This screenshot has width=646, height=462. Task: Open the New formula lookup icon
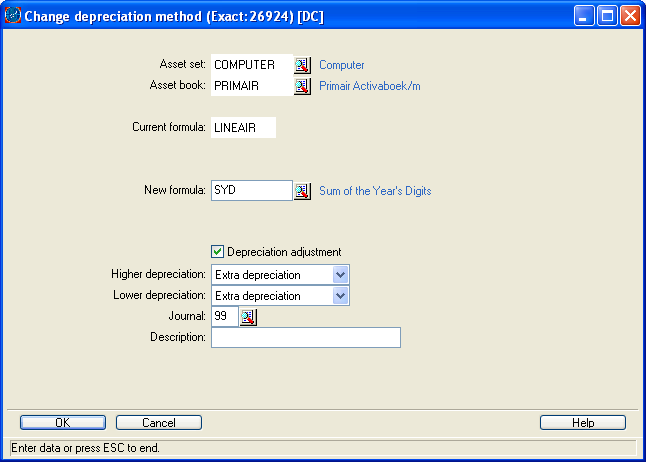point(302,191)
